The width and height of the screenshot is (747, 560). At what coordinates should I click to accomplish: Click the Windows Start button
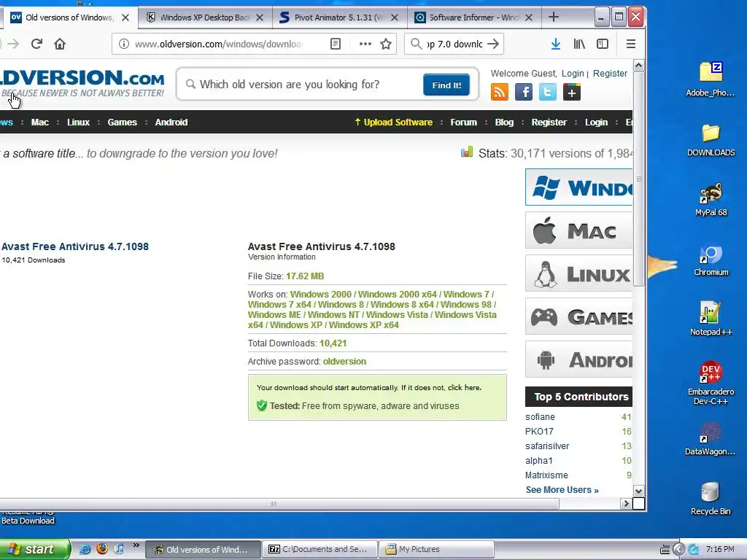34,549
